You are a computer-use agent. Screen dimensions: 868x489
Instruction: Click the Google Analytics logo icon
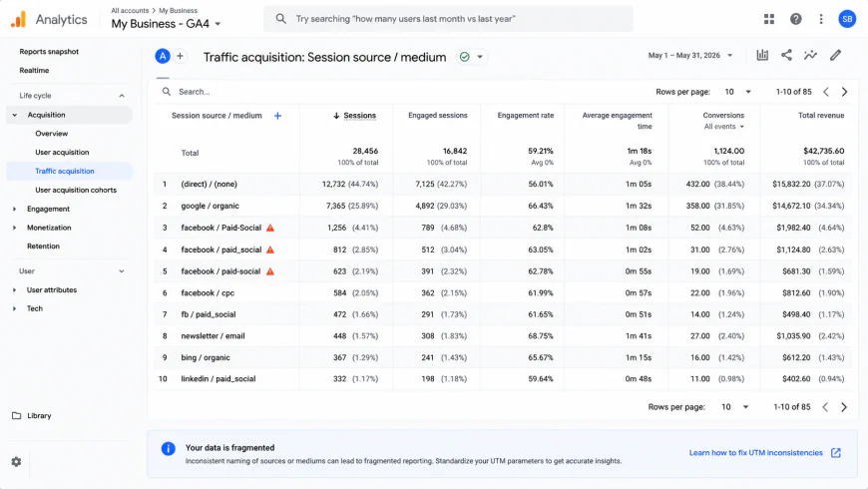pyautogui.click(x=18, y=19)
